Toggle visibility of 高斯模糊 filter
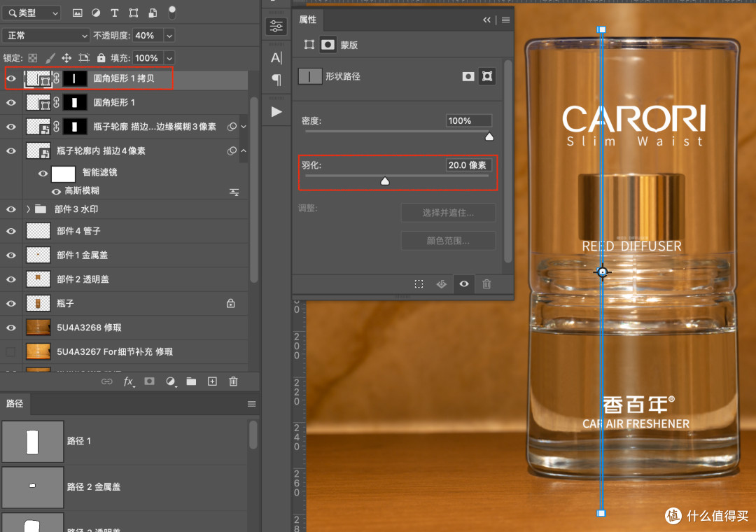The height and width of the screenshot is (532, 756). click(57, 192)
